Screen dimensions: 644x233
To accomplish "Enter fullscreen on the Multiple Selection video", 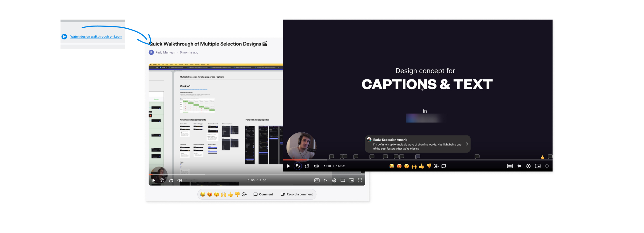I will point(360,180).
